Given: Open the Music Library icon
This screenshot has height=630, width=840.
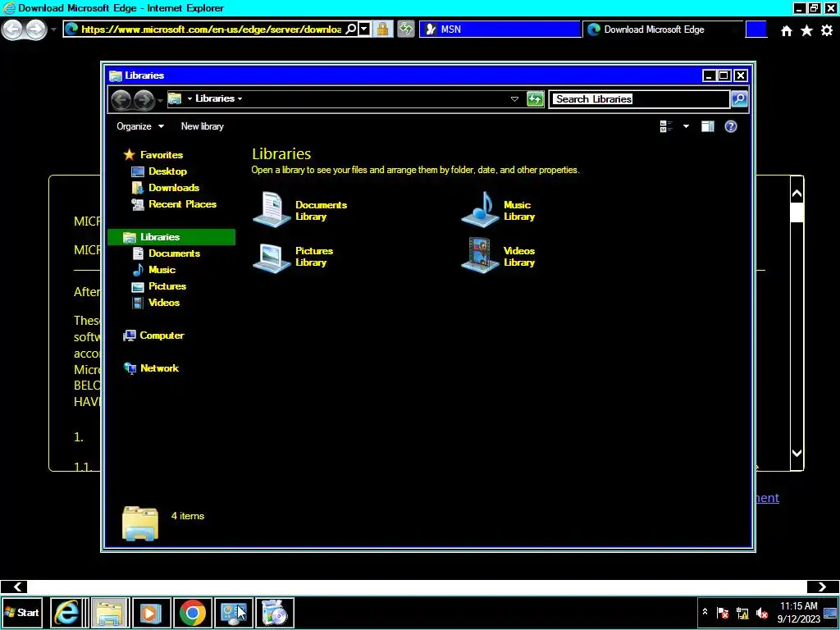Looking at the screenshot, I should click(481, 210).
